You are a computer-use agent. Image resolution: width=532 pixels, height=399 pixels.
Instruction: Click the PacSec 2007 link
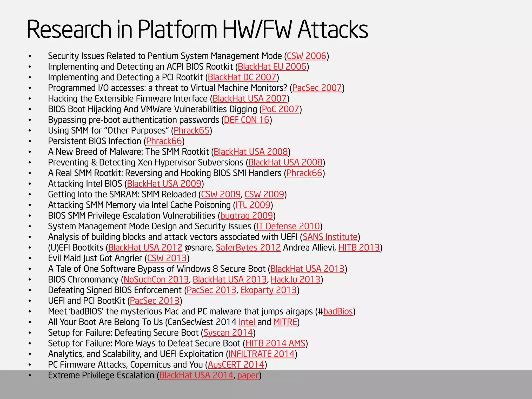[317, 88]
